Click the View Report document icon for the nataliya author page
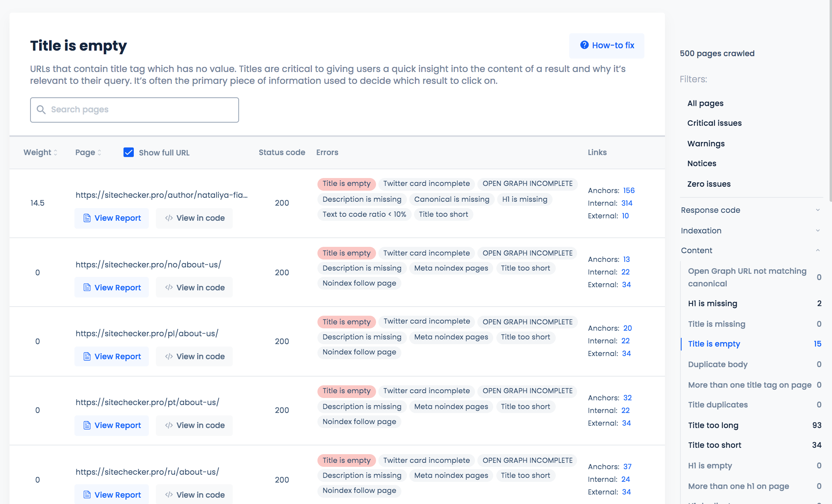This screenshot has width=832, height=504. (87, 218)
